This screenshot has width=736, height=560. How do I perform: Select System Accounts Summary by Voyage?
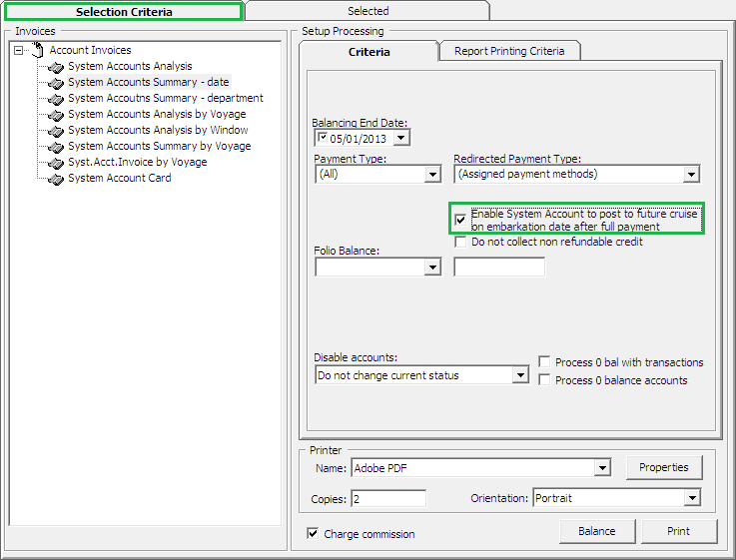(159, 146)
